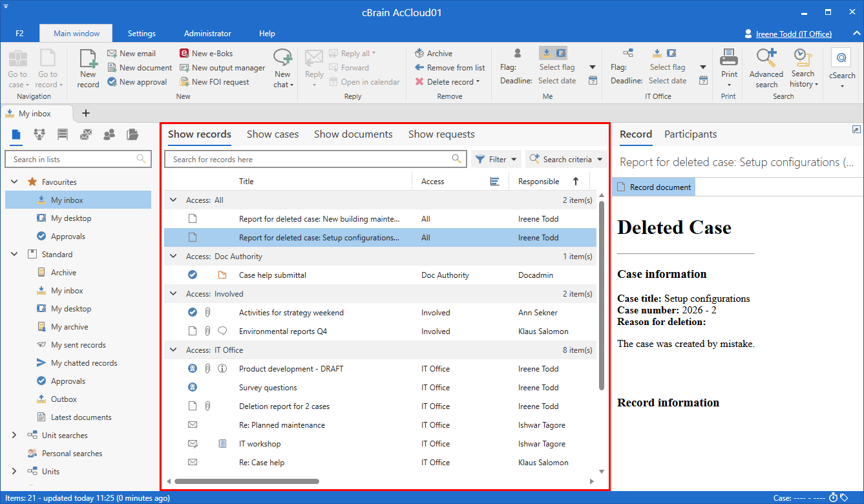Click magnifier in Search for records box

(x=457, y=159)
